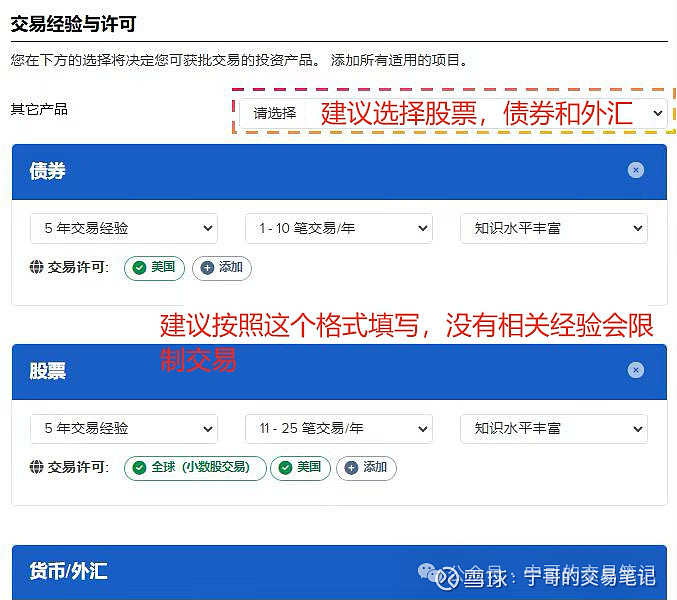Click the green check icon on 全球 chip
The image size is (677, 600).
(x=139, y=468)
